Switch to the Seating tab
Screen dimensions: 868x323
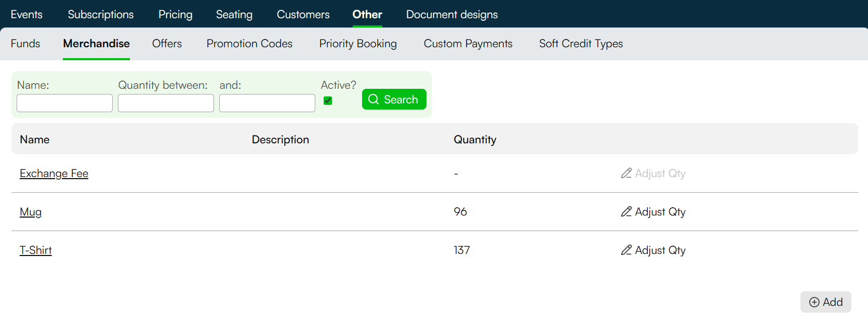click(x=234, y=15)
